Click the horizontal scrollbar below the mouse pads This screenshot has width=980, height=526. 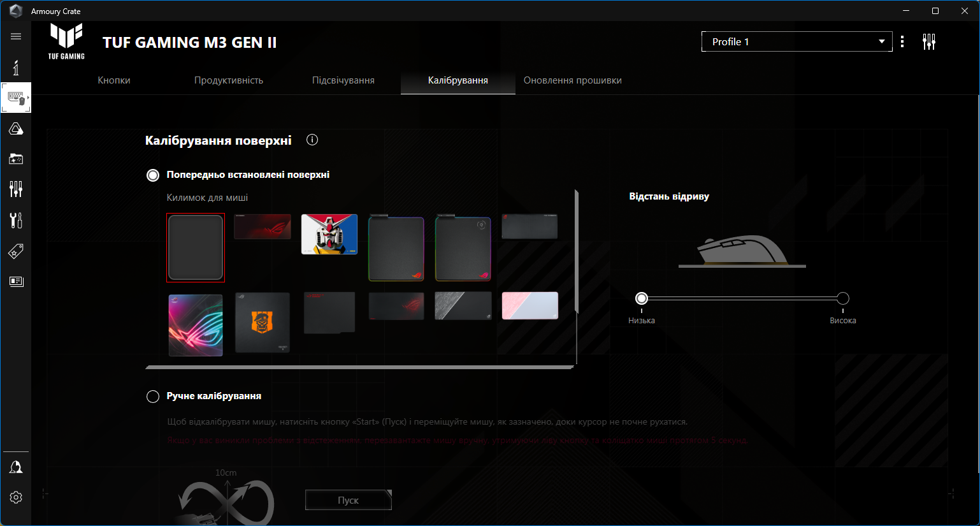[360, 367]
